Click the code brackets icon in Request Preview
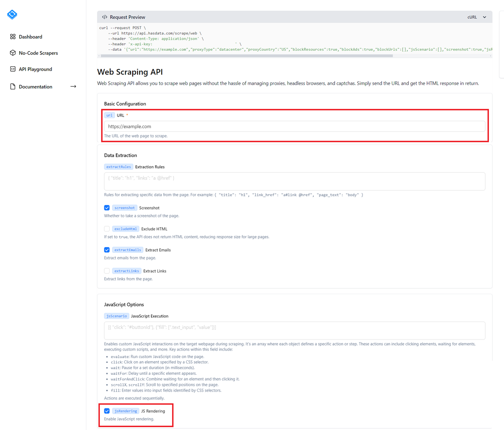The image size is (504, 430). (105, 17)
